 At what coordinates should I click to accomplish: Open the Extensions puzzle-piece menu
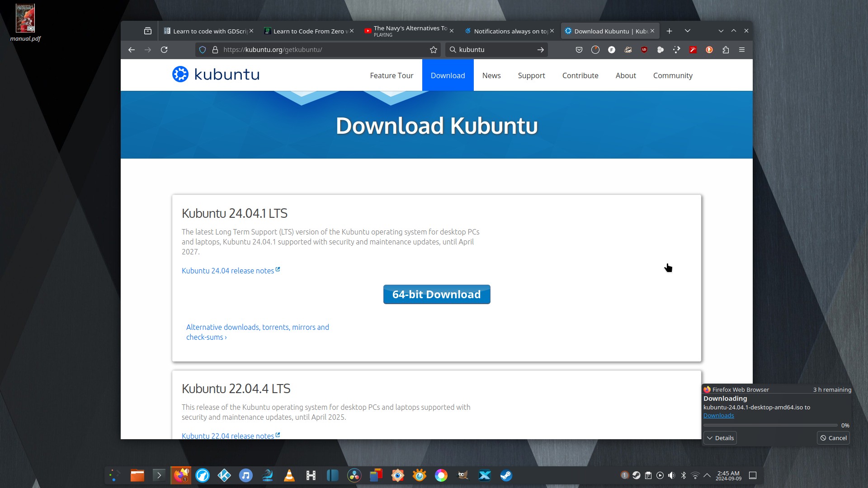coord(726,50)
